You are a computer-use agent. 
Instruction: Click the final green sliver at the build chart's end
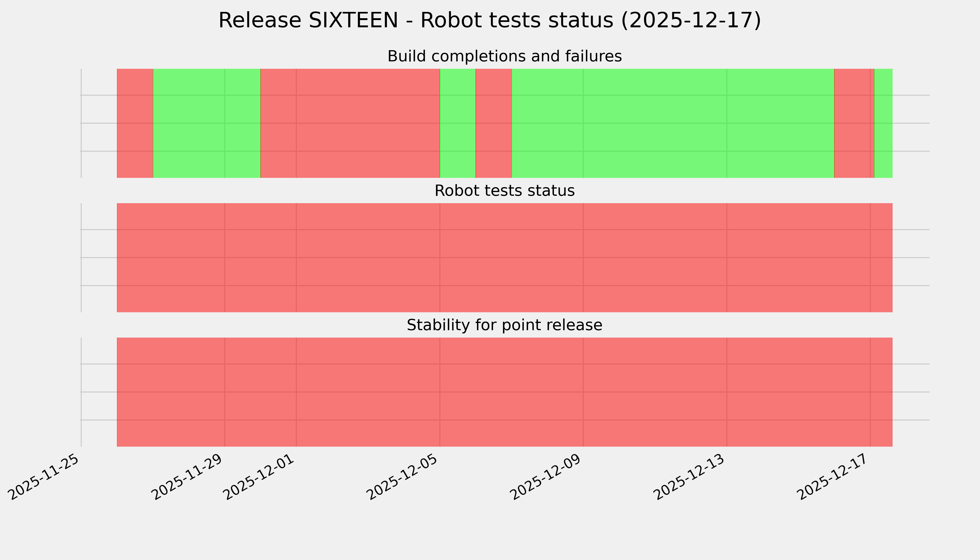tap(883, 123)
